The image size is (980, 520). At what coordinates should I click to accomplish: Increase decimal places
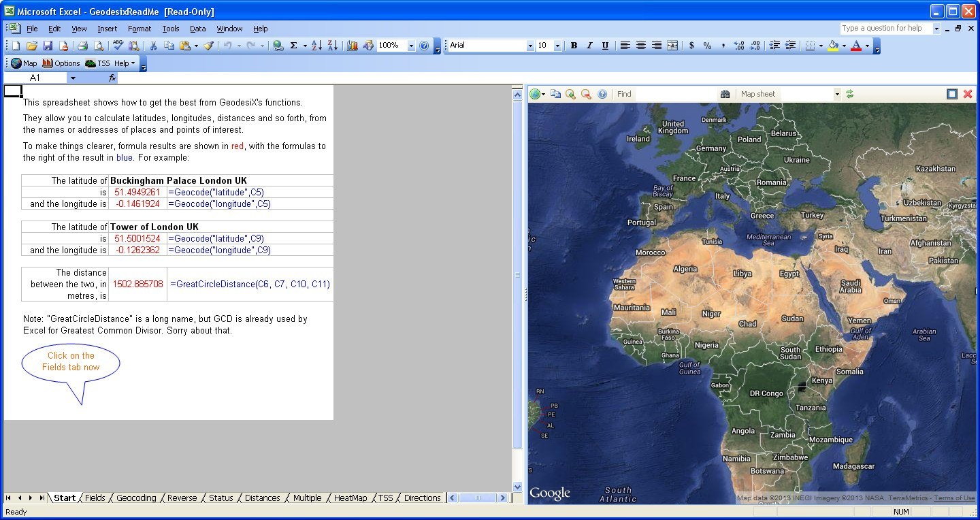[x=739, y=46]
